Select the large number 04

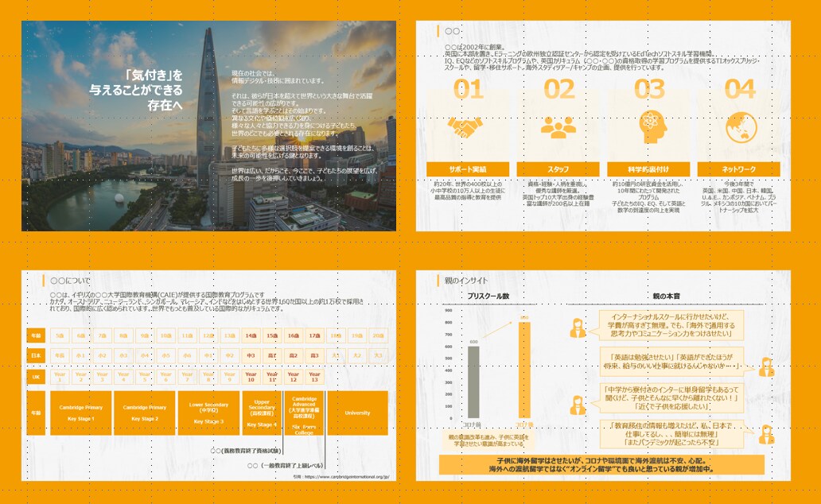(740, 90)
